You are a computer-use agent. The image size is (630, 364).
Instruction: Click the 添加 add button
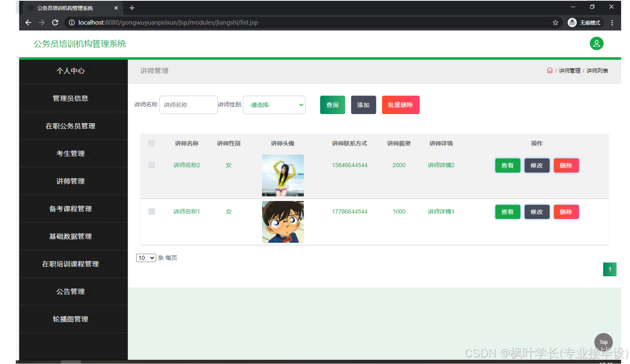pos(363,105)
